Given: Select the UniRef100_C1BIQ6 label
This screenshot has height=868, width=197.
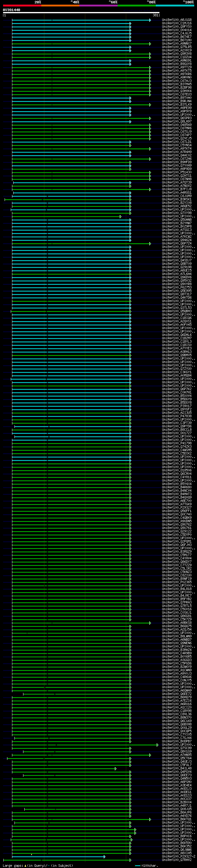Looking at the screenshot, I should tap(177, 318).
